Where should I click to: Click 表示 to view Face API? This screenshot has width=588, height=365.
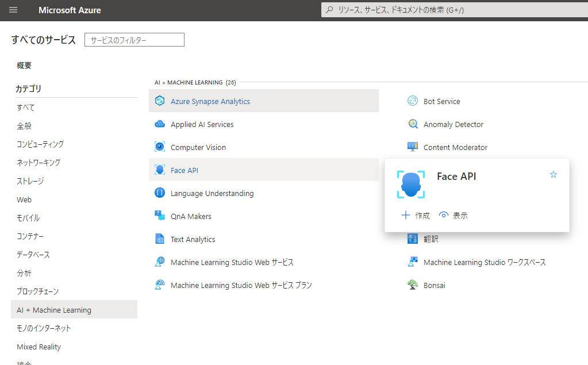coord(454,216)
